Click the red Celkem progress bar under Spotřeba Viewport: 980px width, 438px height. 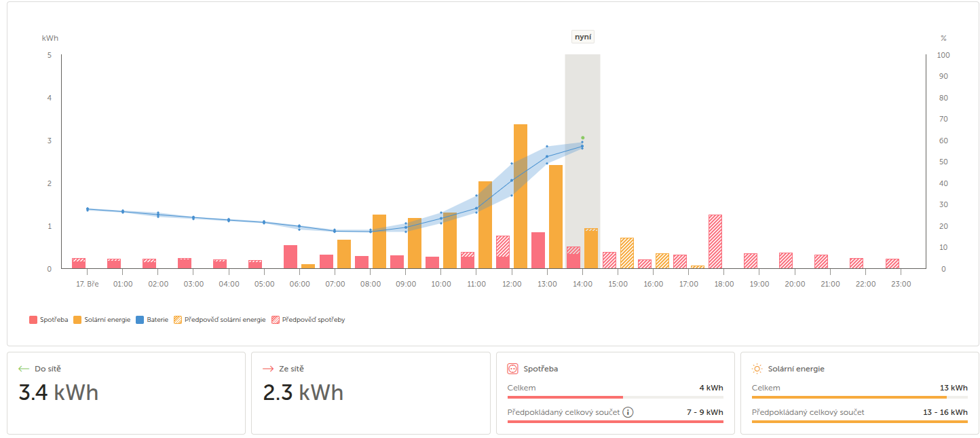[565, 397]
